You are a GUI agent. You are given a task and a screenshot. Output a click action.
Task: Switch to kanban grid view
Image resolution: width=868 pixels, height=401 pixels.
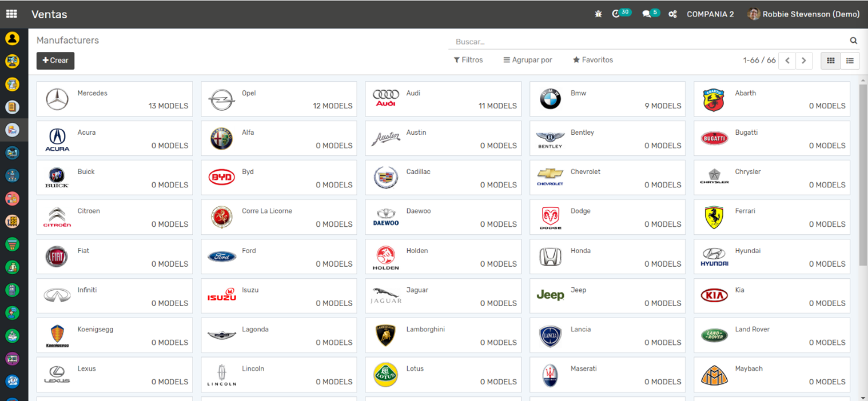pyautogui.click(x=831, y=61)
